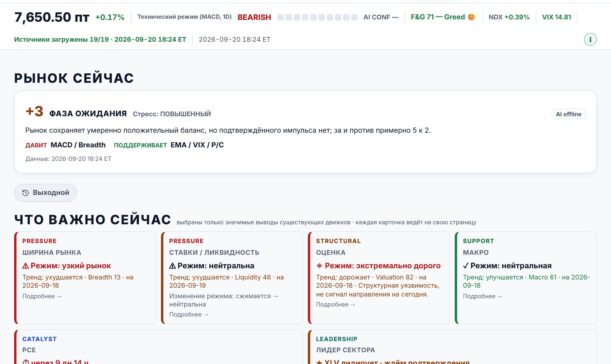Click the warning triangle beside узкий рынок
This screenshot has height=364, width=611.
pyautogui.click(x=26, y=266)
